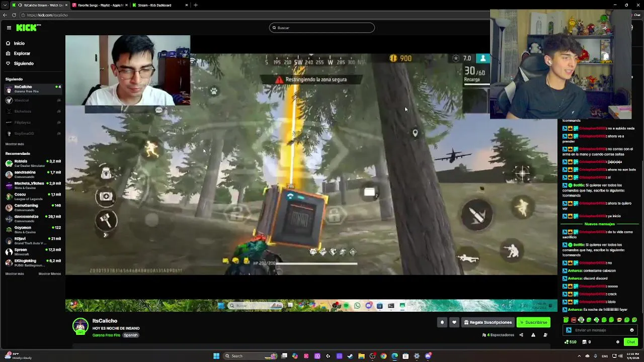Click the Spanish language tag
The width and height of the screenshot is (644, 362).
131,335
